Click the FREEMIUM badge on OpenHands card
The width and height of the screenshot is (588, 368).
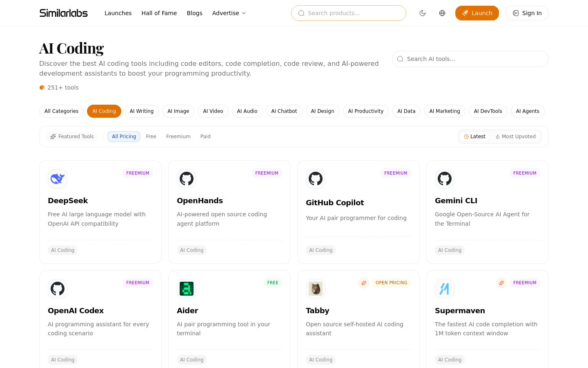(267, 173)
